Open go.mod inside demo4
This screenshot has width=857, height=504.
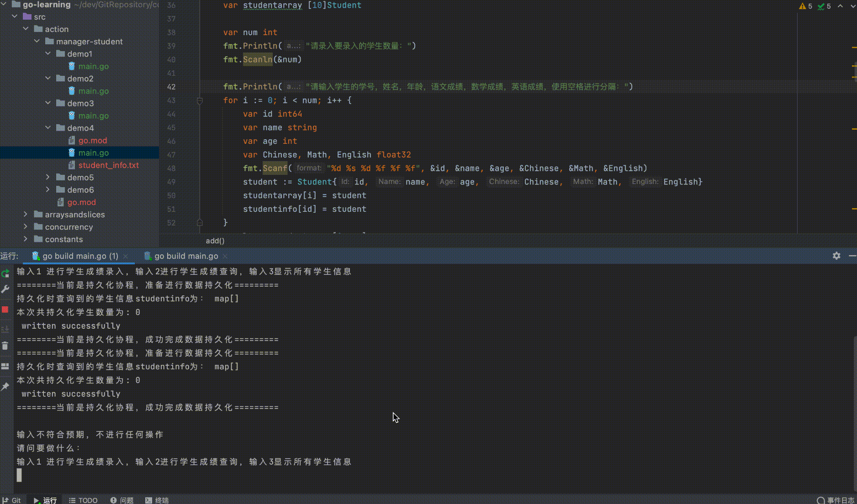pyautogui.click(x=92, y=140)
